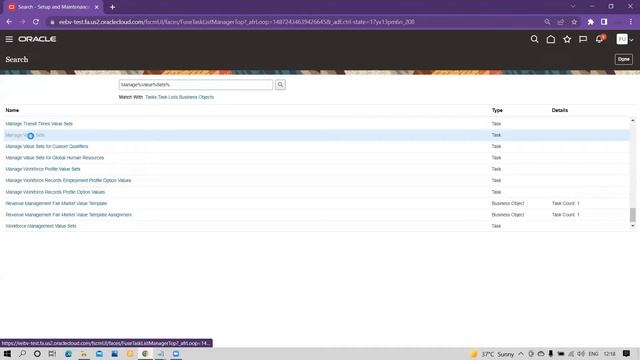Viewport: 640px width, 360px height.
Task: Click Business Object type of Fair Market Value Template row
Action: [x=508, y=203]
